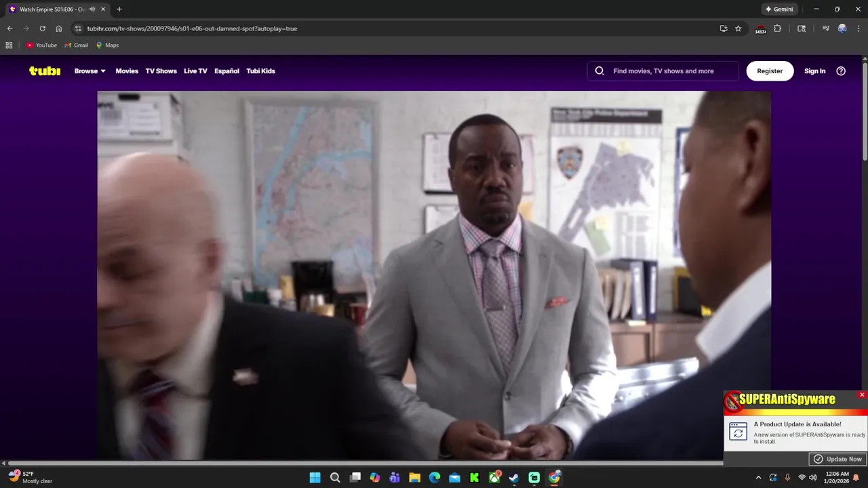Install app icon in the address bar
This screenshot has width=868, height=488.
pos(724,28)
